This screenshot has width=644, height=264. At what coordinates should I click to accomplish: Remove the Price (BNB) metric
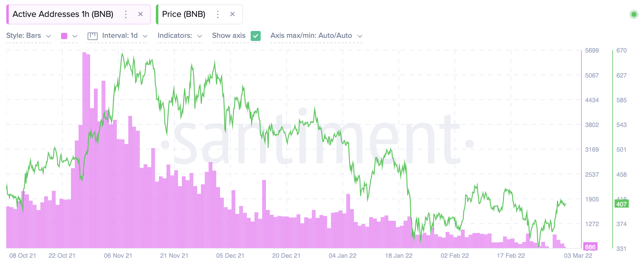tap(233, 14)
